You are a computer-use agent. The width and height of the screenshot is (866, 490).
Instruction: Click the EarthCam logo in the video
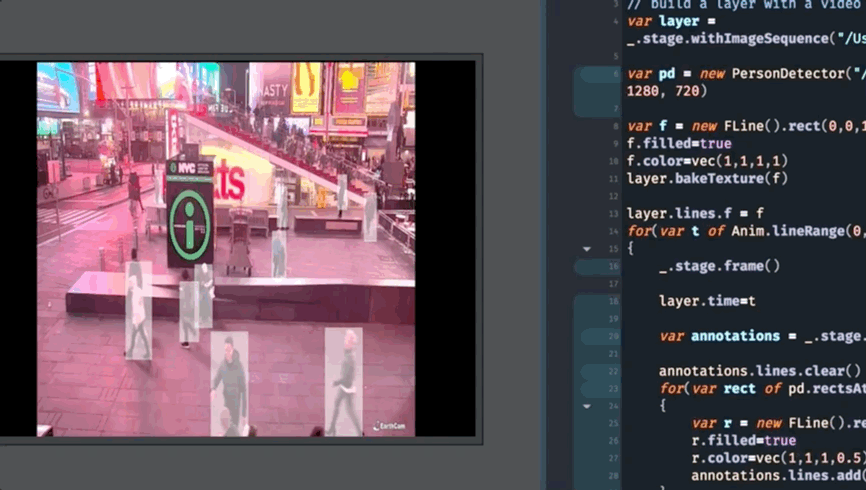pos(389,425)
